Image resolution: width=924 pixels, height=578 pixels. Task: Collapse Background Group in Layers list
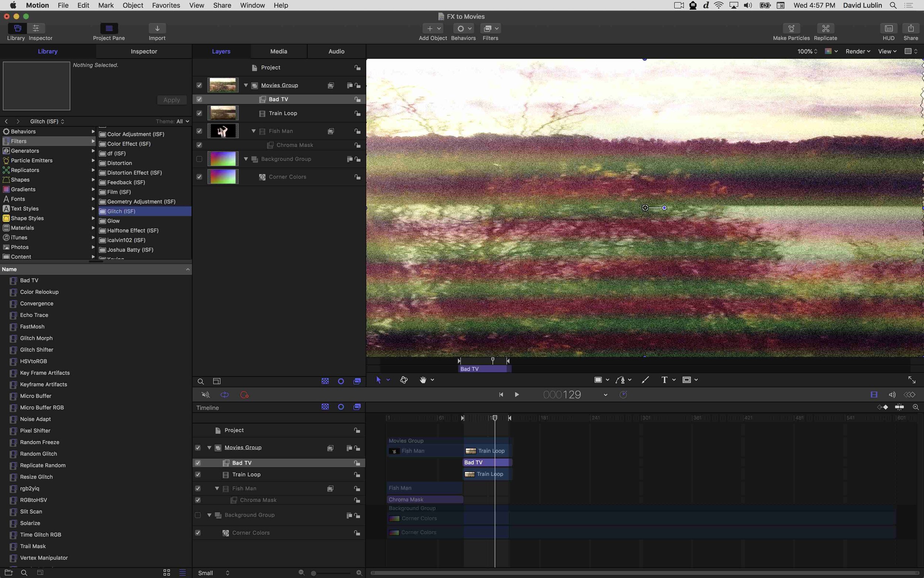point(246,159)
